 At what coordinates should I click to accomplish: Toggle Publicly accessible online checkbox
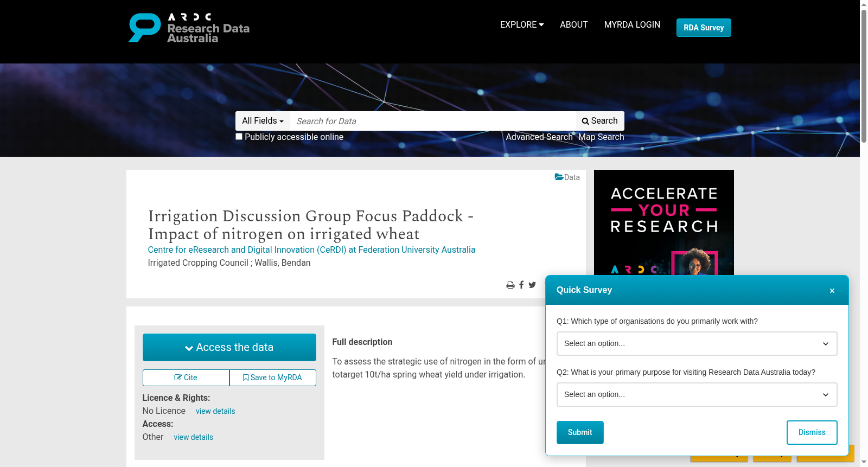coord(239,137)
